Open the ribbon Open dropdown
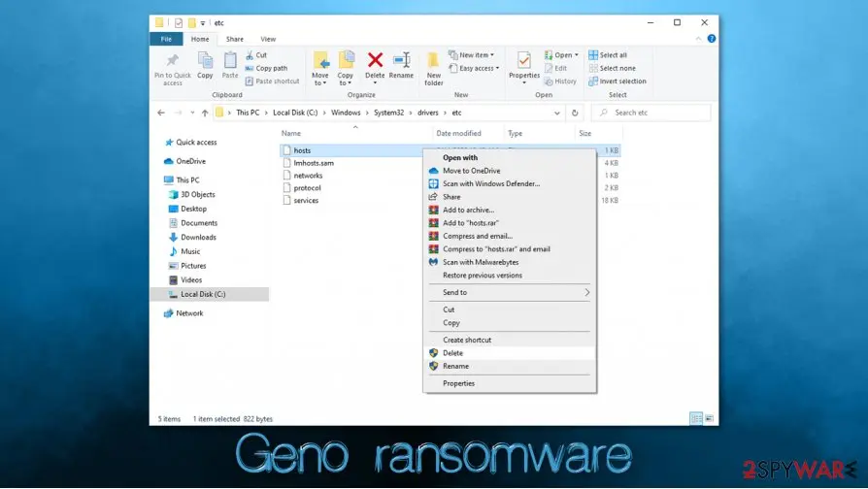Screen dimensions: 868x489 pyautogui.click(x=561, y=54)
